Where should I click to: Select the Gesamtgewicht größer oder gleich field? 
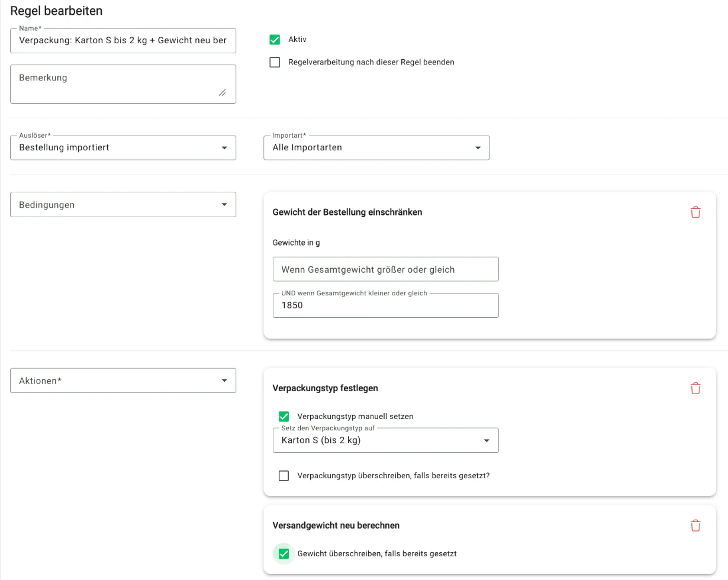tap(385, 269)
